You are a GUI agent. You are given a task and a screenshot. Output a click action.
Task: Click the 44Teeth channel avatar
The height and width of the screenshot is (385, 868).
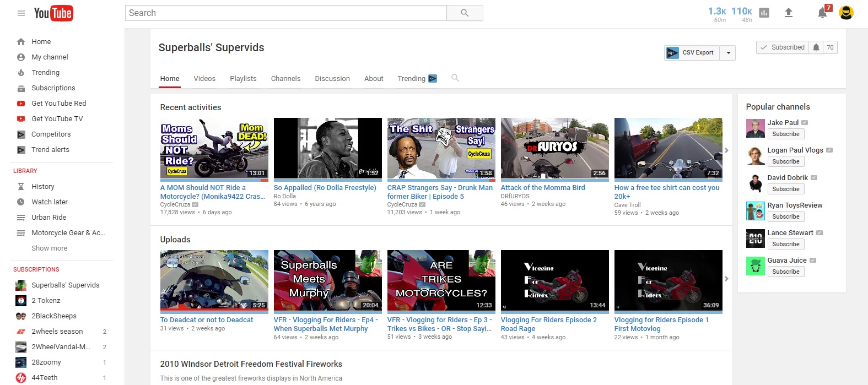tap(21, 378)
